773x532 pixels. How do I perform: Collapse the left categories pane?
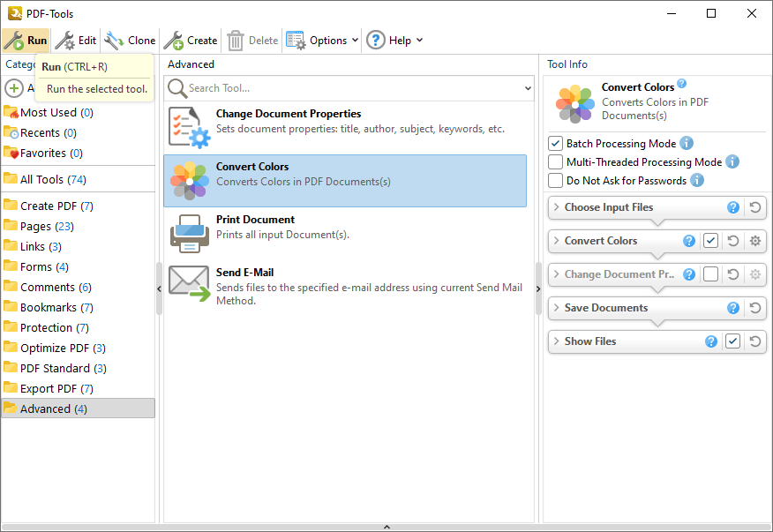159,288
